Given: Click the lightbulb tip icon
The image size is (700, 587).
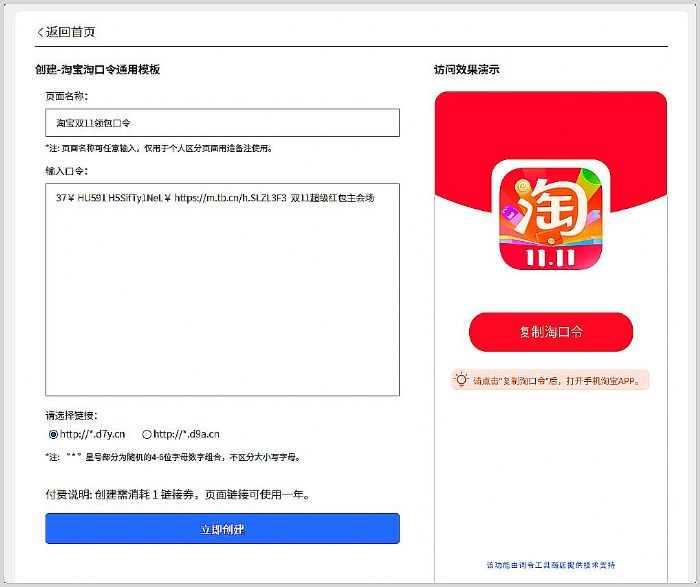Looking at the screenshot, I should point(461,380).
